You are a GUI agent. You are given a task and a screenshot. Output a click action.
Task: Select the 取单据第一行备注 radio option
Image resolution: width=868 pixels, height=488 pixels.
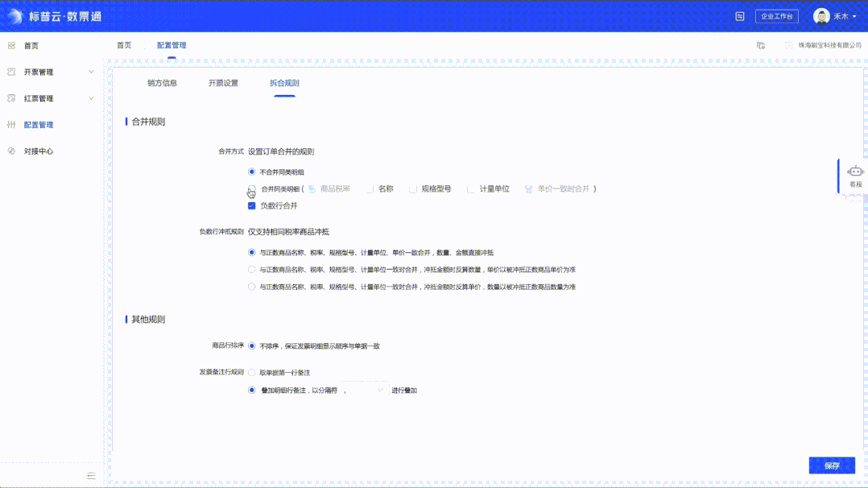(x=252, y=373)
